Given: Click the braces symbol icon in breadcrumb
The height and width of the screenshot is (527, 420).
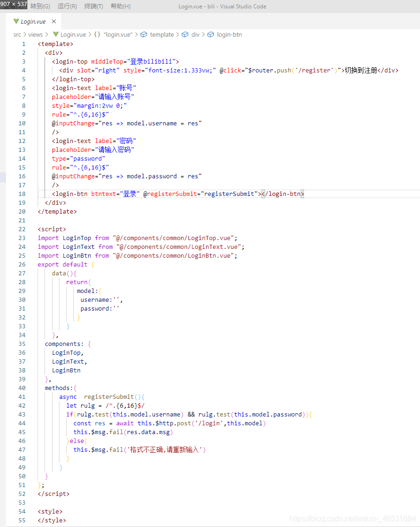Looking at the screenshot, I should 97,34.
